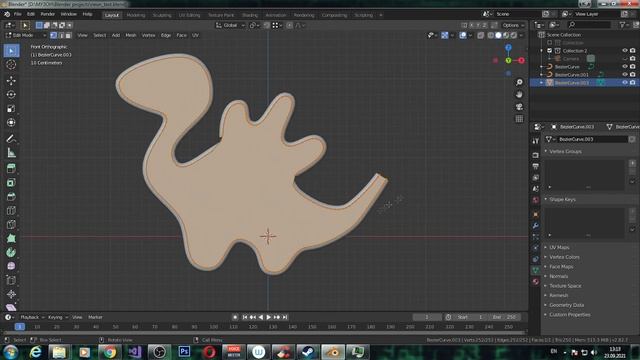Expand the Geometry Data panel
Viewport: 640px width, 360px height.
(566, 305)
